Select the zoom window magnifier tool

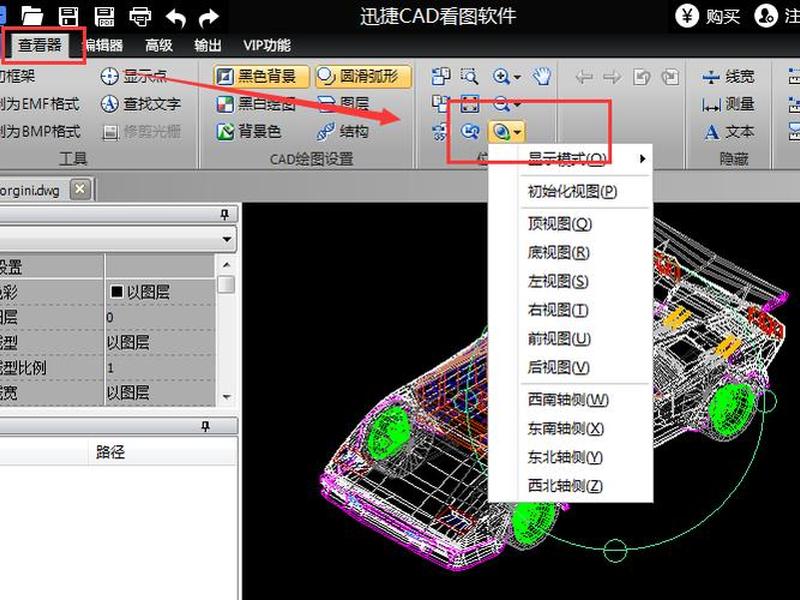469,77
